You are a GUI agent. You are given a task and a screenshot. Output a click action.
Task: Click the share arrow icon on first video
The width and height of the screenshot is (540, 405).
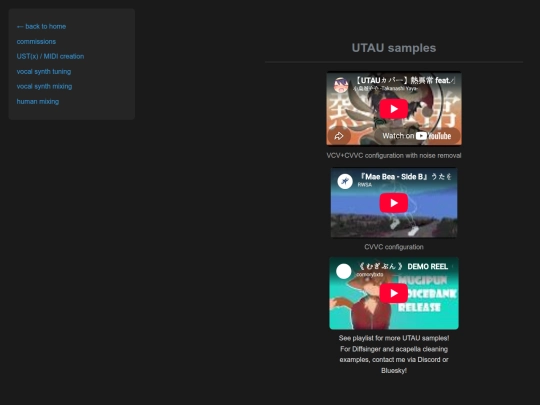tap(339, 136)
